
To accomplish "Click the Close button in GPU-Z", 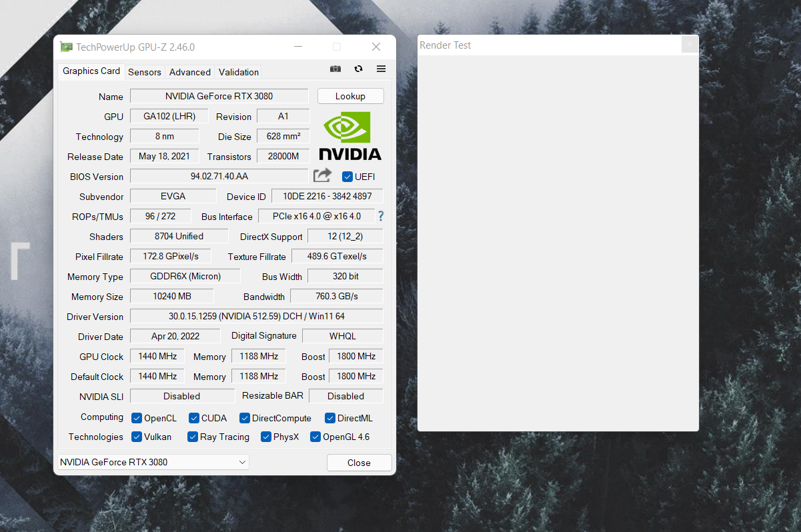I will point(359,463).
